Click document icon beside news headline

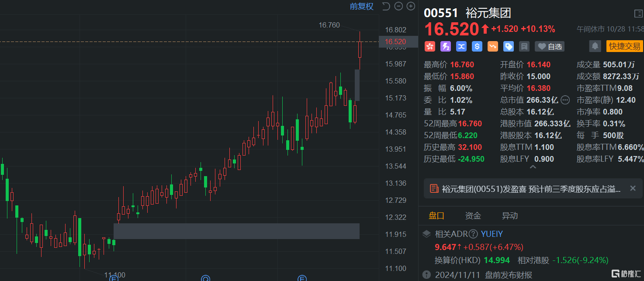click(434, 189)
